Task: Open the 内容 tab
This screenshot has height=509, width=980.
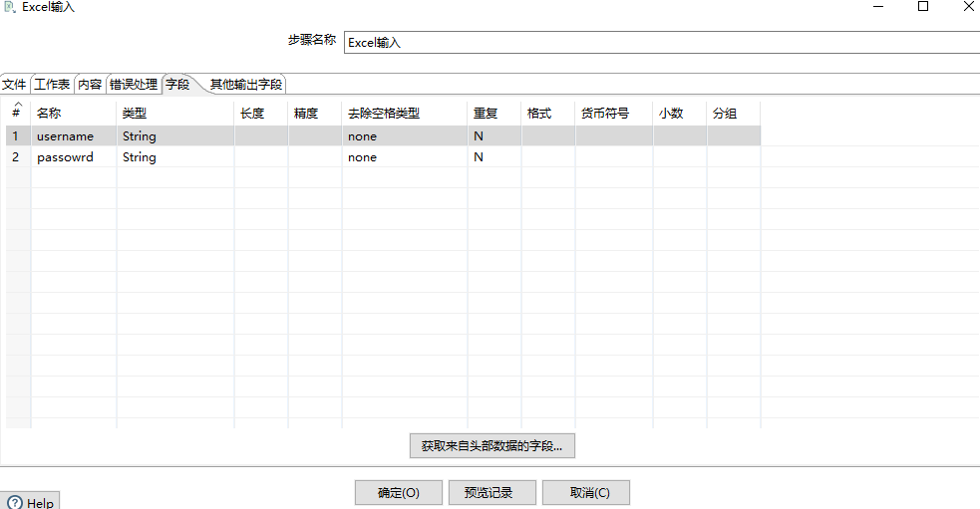Action: click(x=90, y=85)
